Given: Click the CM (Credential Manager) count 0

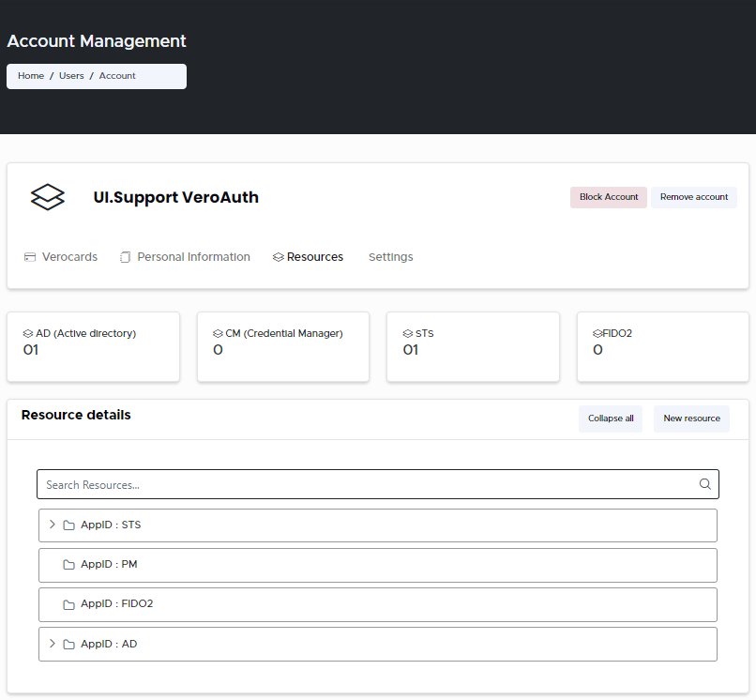Looking at the screenshot, I should [218, 350].
